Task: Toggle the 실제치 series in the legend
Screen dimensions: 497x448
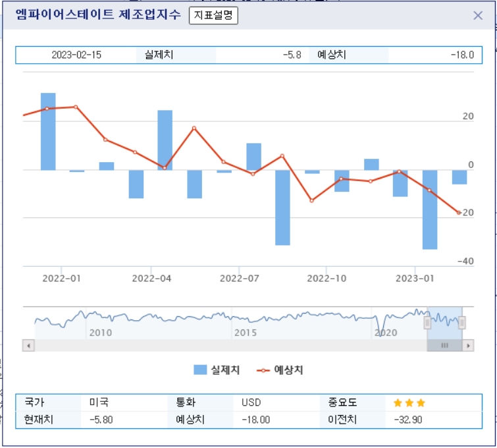Action: [x=217, y=370]
